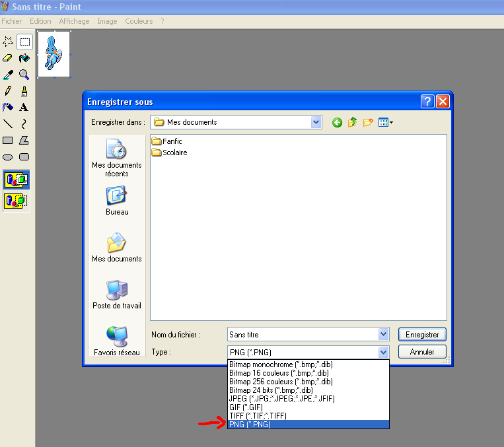Select the Pencil drawing tool
This screenshot has height=447, width=504.
[x=8, y=91]
